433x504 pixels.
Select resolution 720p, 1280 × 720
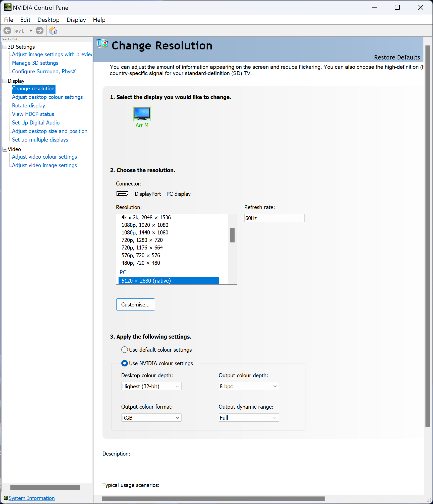tap(142, 240)
